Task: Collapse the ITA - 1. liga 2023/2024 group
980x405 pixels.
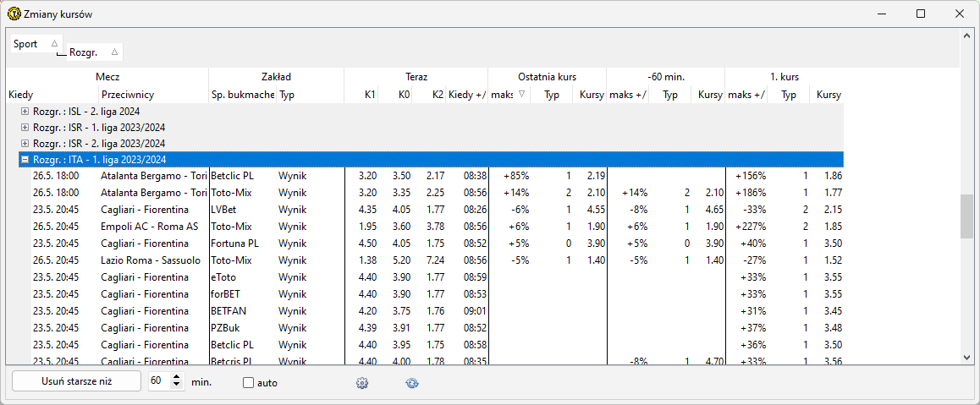Action: pos(25,160)
